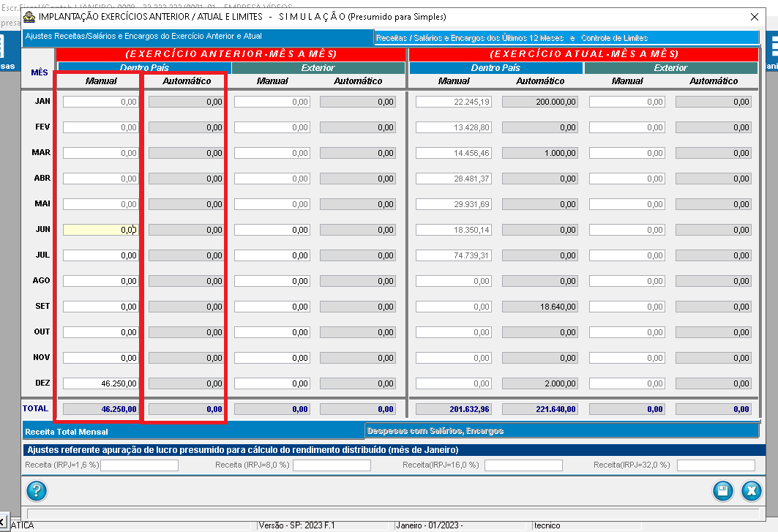Click Dentro País header under Exercício Atual
The height and width of the screenshot is (532, 778).
coord(495,67)
